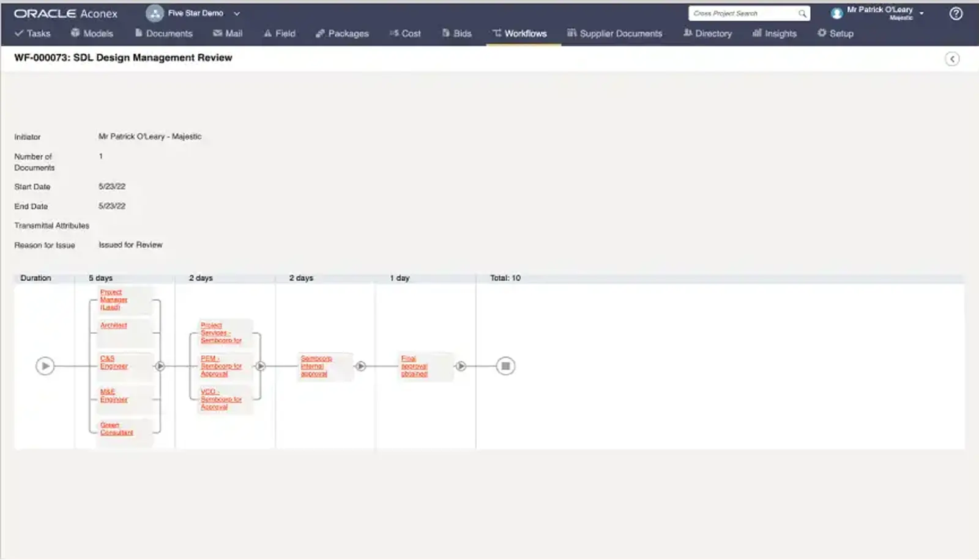Expand the Five Star Demo project dropdown
The height and width of the screenshot is (560, 979).
(x=237, y=13)
